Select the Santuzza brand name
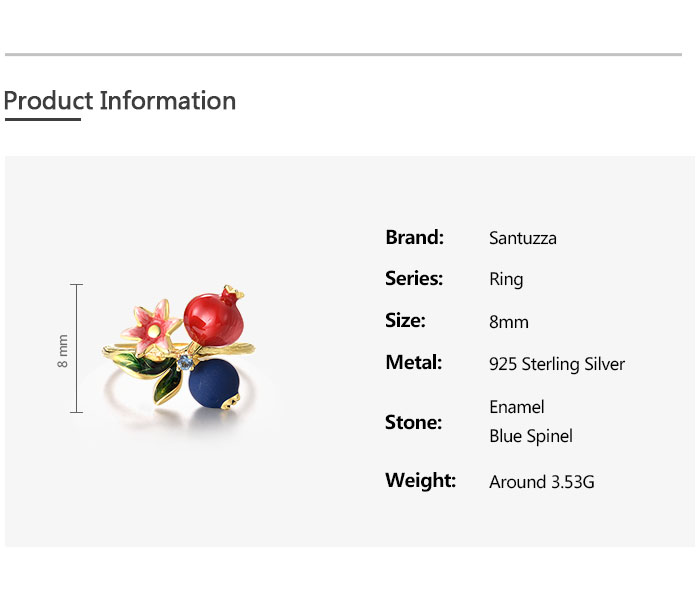This screenshot has height=607, width=700. [522, 238]
